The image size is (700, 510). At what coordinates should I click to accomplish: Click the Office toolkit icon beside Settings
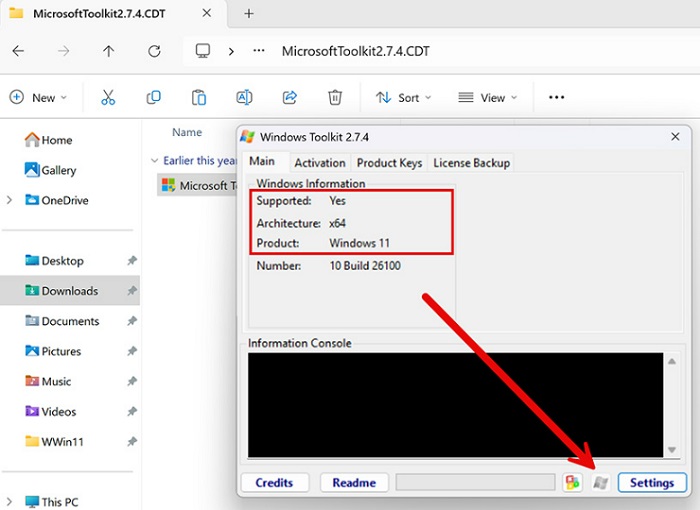click(x=572, y=482)
